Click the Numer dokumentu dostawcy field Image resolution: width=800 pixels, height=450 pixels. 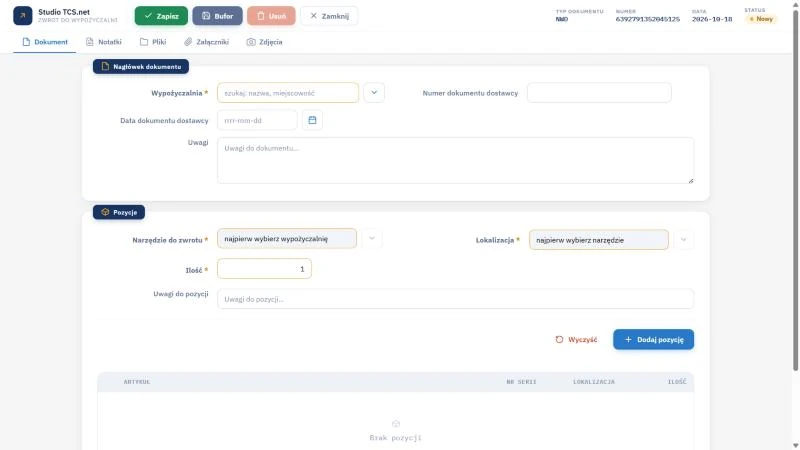(x=599, y=93)
